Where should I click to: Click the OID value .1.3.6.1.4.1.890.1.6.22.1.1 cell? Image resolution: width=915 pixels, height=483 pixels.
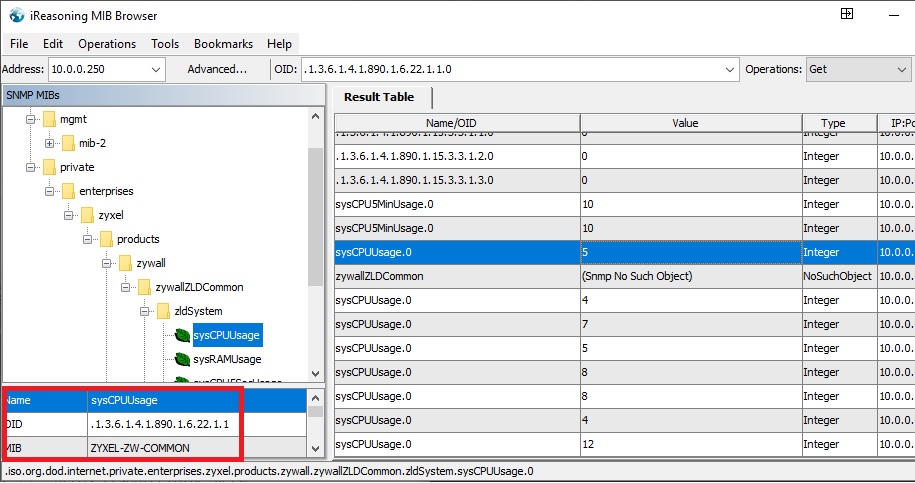(x=197, y=425)
